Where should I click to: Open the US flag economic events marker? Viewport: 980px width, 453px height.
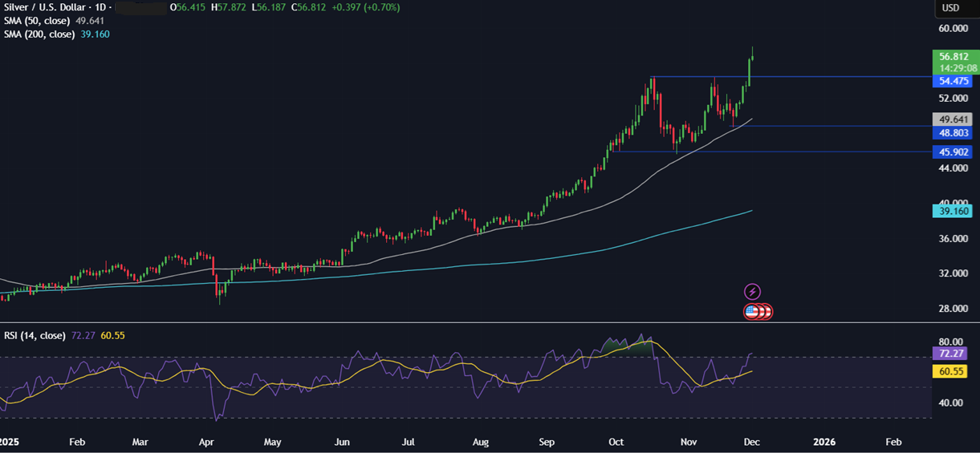(x=752, y=311)
